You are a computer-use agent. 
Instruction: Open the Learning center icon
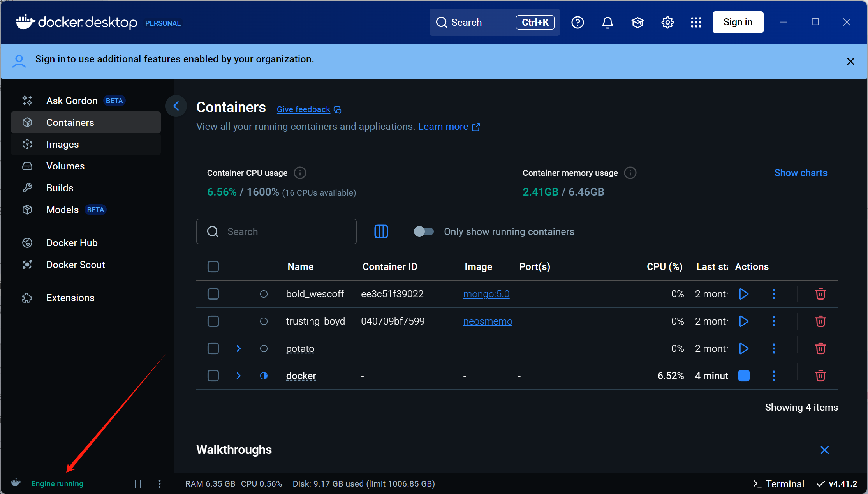click(x=637, y=23)
